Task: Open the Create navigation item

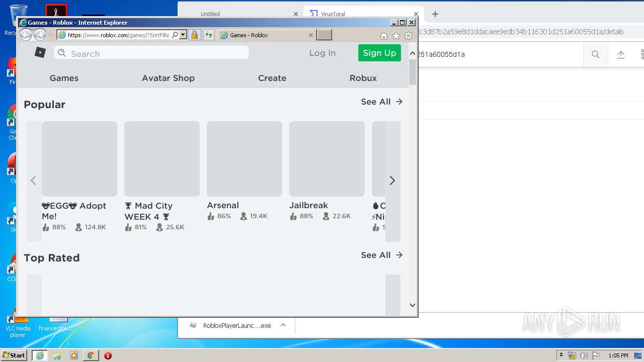Action: click(272, 78)
